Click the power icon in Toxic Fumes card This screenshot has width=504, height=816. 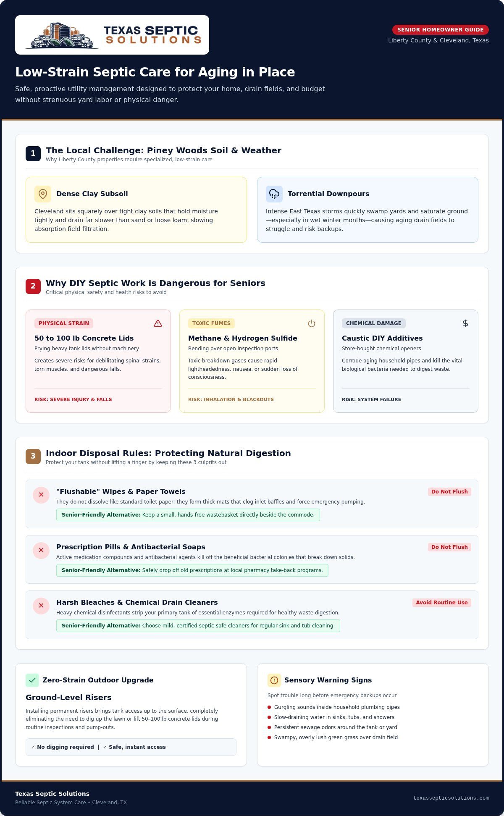click(x=312, y=323)
